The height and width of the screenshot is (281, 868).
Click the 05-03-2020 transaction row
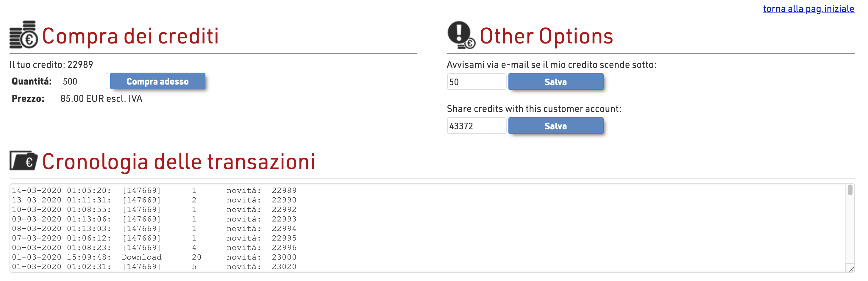click(154, 248)
